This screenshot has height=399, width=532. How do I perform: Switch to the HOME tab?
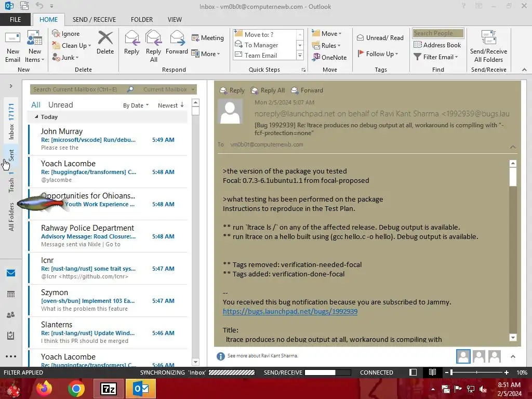tap(48, 20)
